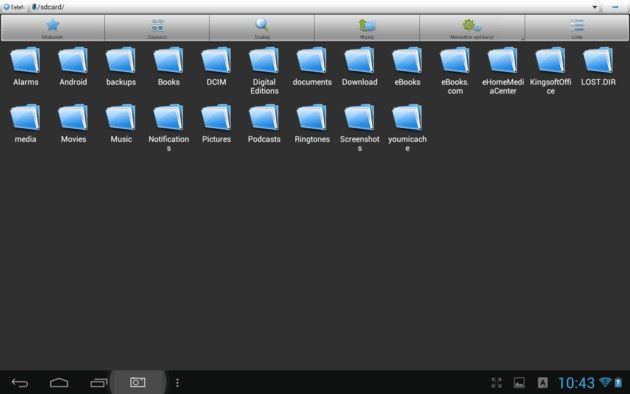The width and height of the screenshot is (630, 394).
Task: Go up with the Wyżej button
Action: click(x=367, y=28)
